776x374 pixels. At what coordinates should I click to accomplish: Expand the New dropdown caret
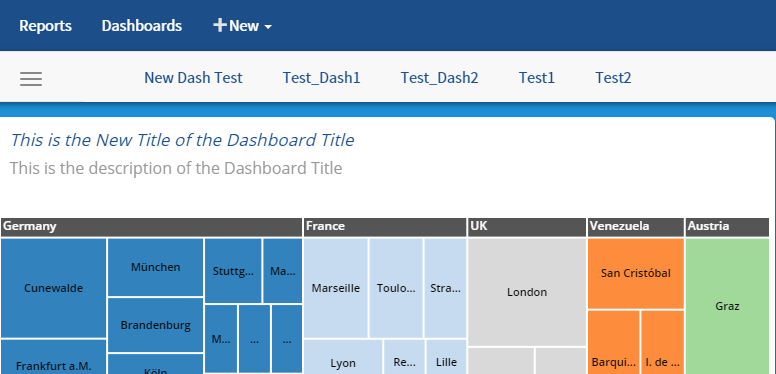coord(268,27)
